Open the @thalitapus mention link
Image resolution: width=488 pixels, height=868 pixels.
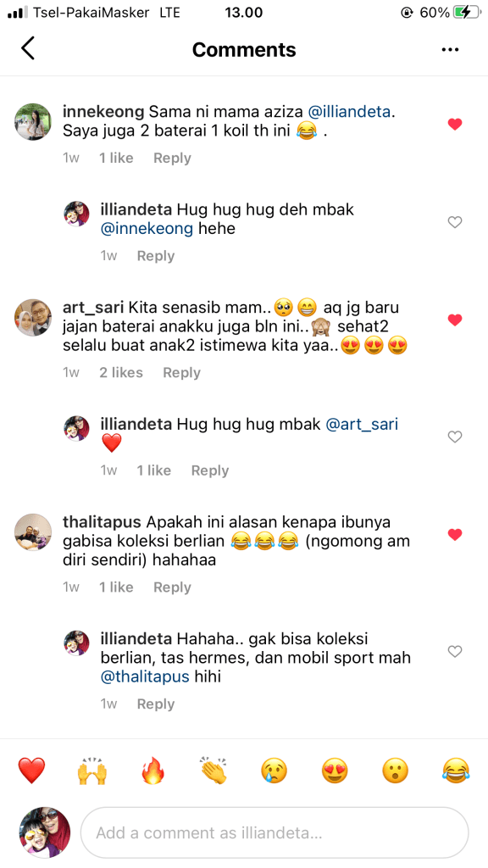pos(145,676)
